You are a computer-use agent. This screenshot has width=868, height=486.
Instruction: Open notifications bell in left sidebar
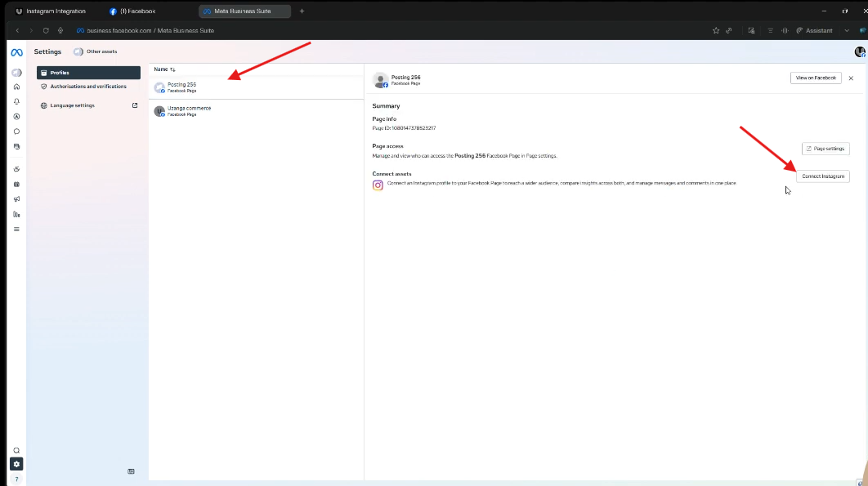pyautogui.click(x=16, y=102)
